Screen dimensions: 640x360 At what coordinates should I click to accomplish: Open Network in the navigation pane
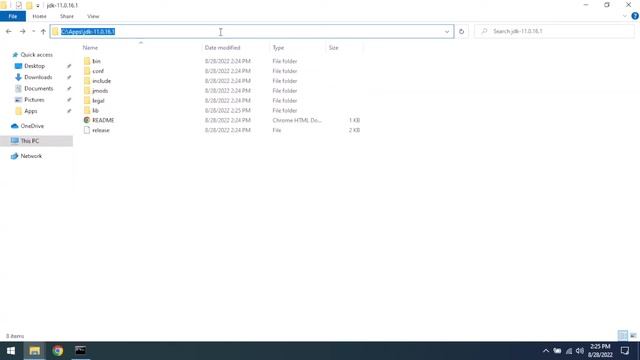[31, 156]
